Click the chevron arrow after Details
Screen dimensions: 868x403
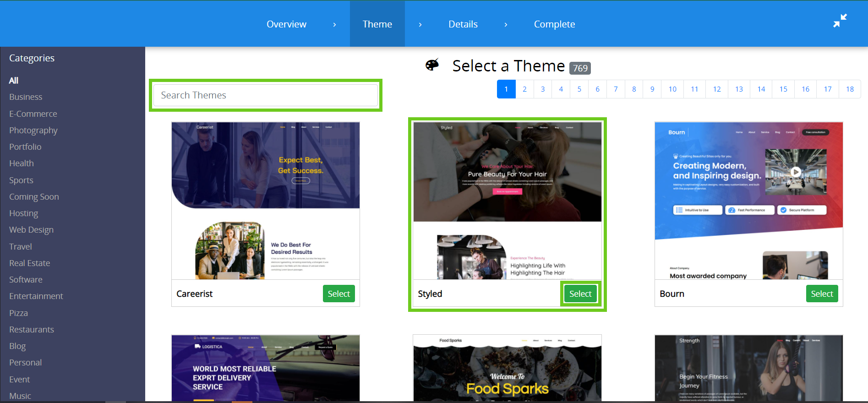tap(506, 25)
